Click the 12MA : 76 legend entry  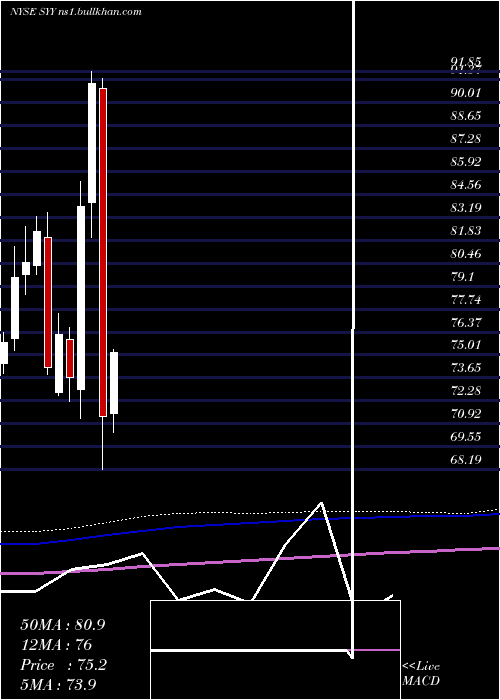click(x=56, y=645)
